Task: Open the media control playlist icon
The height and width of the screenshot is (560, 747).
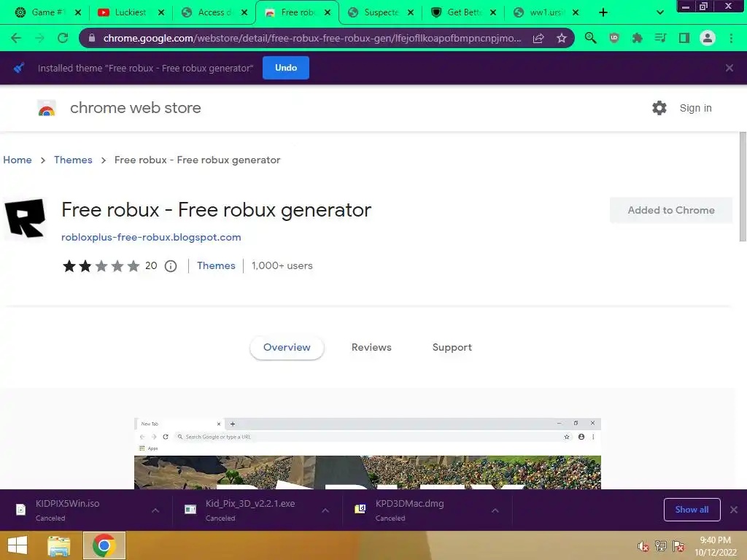Action: (x=660, y=38)
